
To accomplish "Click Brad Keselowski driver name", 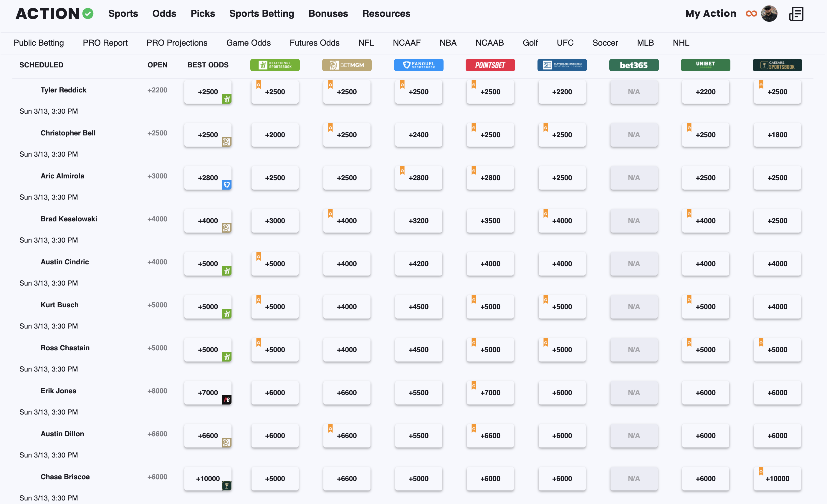I will pyautogui.click(x=69, y=219).
